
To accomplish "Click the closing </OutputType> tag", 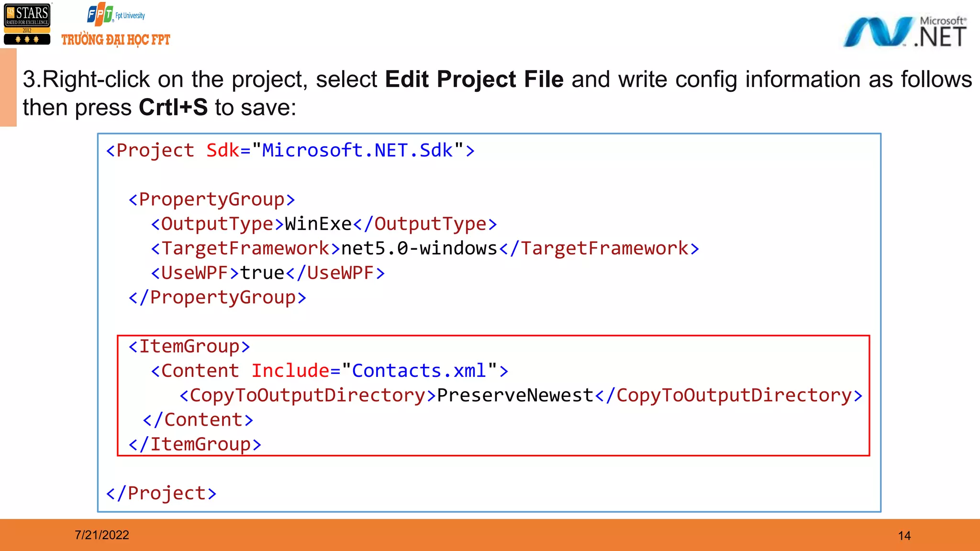I will [425, 224].
